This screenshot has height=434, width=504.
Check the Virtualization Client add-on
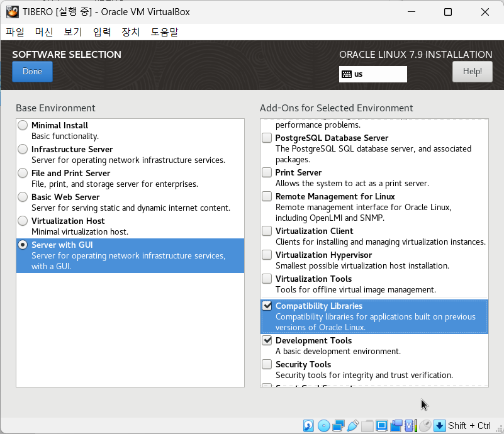point(267,231)
